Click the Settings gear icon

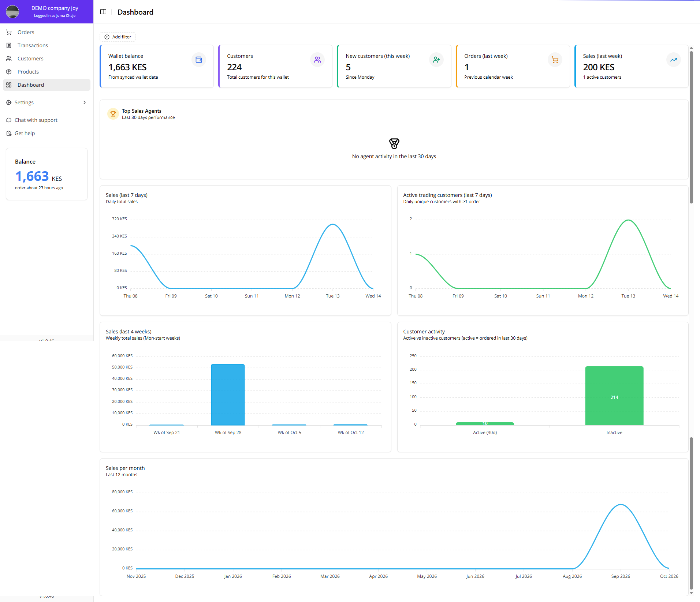(x=9, y=102)
